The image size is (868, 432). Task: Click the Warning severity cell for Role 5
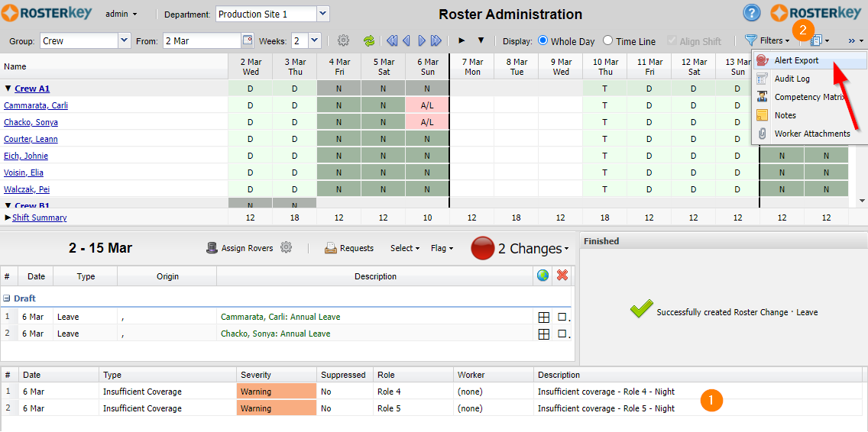click(x=277, y=408)
